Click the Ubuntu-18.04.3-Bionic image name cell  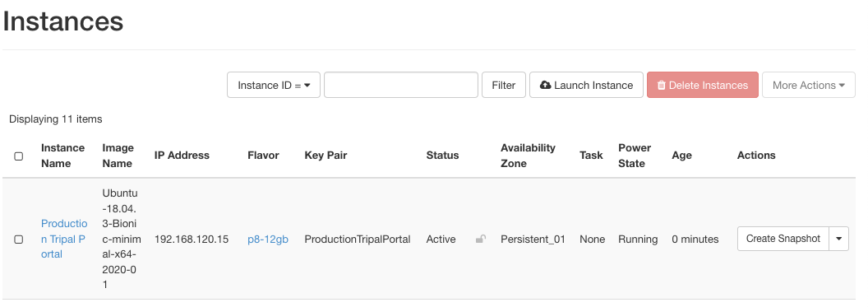(x=122, y=239)
